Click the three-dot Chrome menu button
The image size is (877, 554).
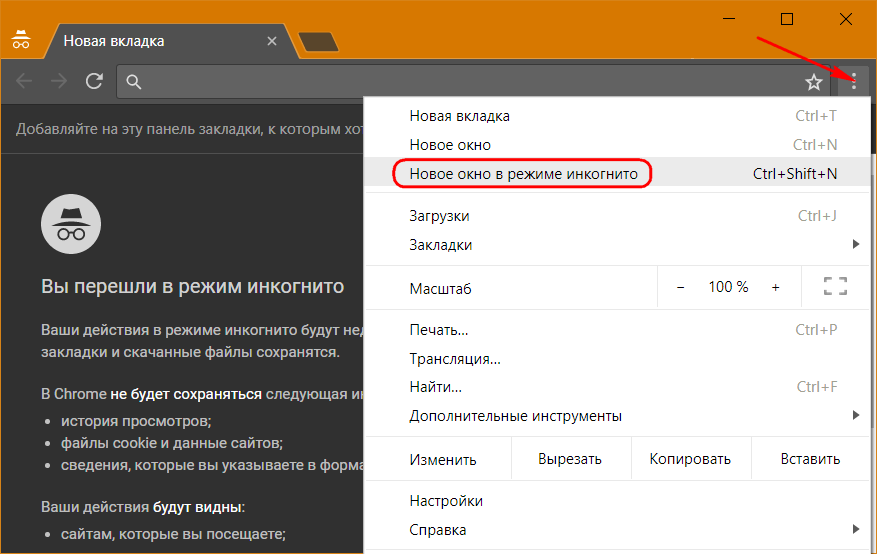point(853,82)
